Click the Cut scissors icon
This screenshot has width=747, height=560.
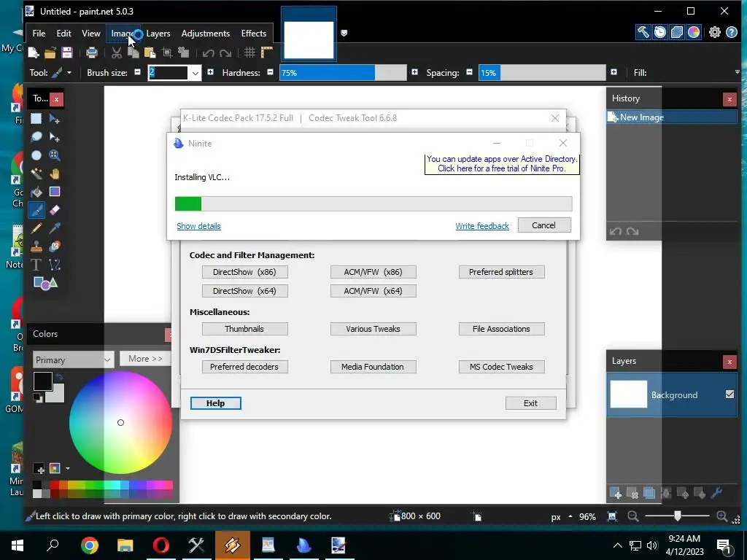tap(116, 52)
